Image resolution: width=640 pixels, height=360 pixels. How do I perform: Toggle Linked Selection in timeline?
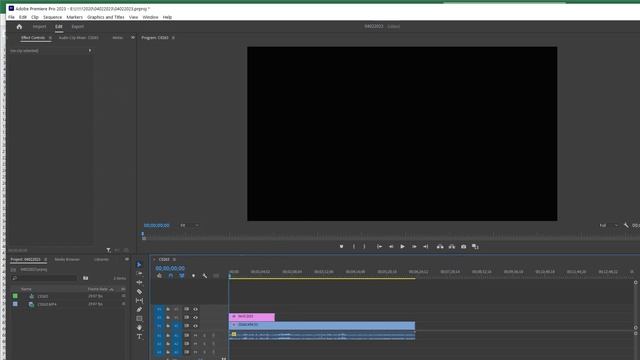point(182,276)
